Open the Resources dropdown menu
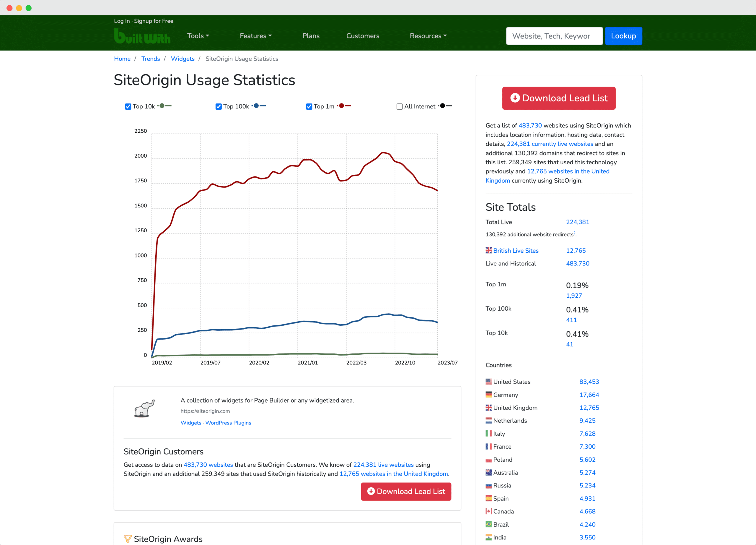Viewport: 756px width, 545px height. [428, 36]
